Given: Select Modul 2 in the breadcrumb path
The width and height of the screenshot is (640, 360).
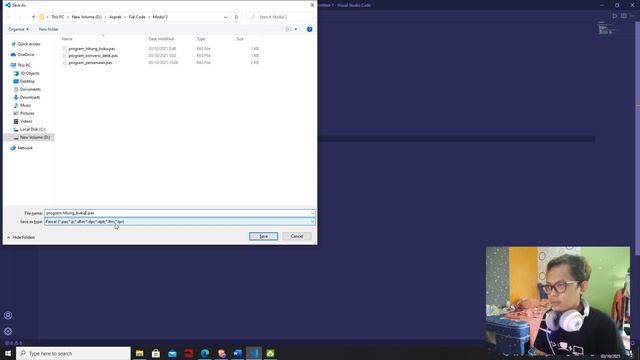Looking at the screenshot, I should click(160, 17).
